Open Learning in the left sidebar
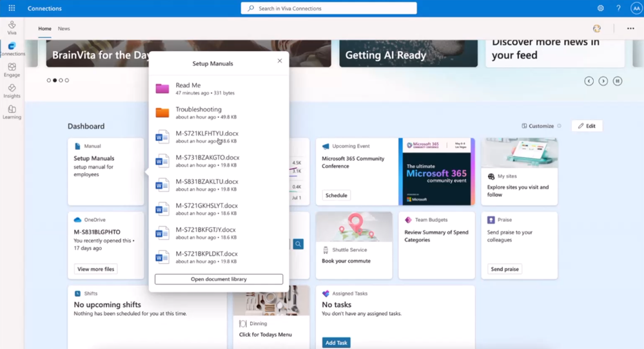Image resolution: width=644 pixels, height=349 pixels. click(x=12, y=113)
